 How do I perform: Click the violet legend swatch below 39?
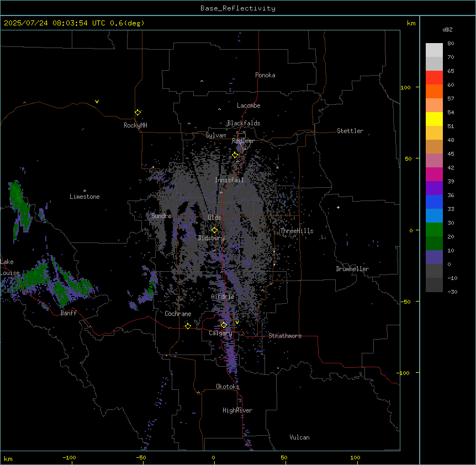[x=434, y=188]
